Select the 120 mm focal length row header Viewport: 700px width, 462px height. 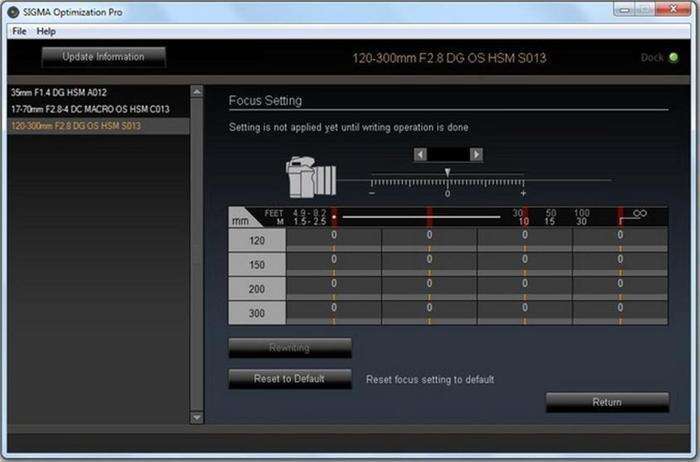coord(257,240)
